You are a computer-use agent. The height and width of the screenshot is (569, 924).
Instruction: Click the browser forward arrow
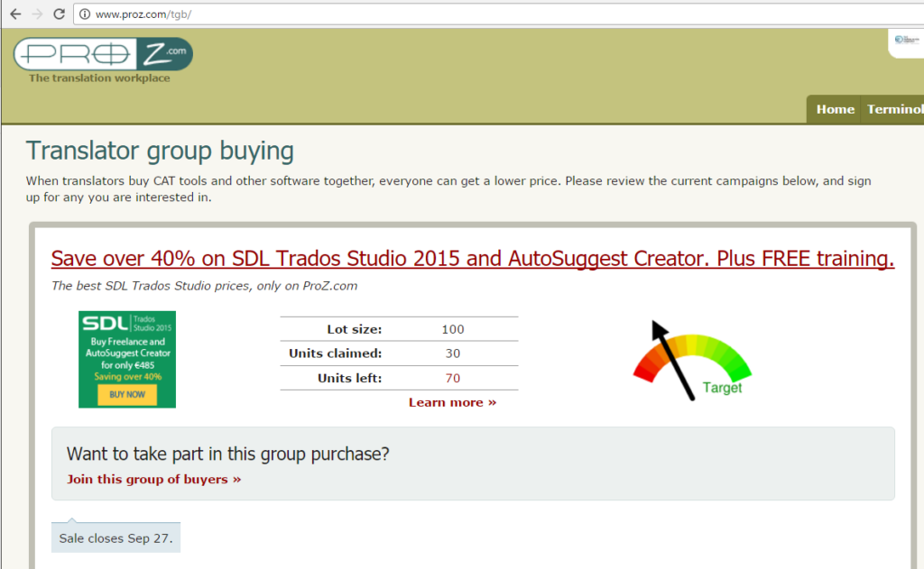click(37, 14)
